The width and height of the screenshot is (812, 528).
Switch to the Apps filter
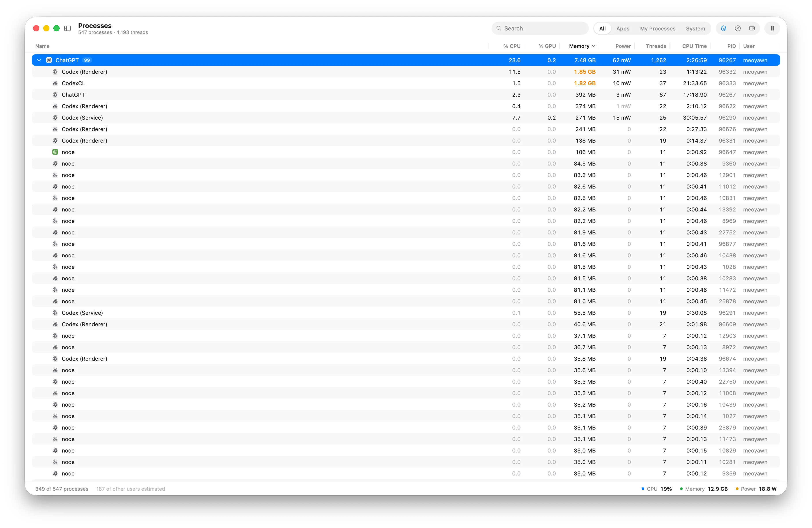[623, 28]
